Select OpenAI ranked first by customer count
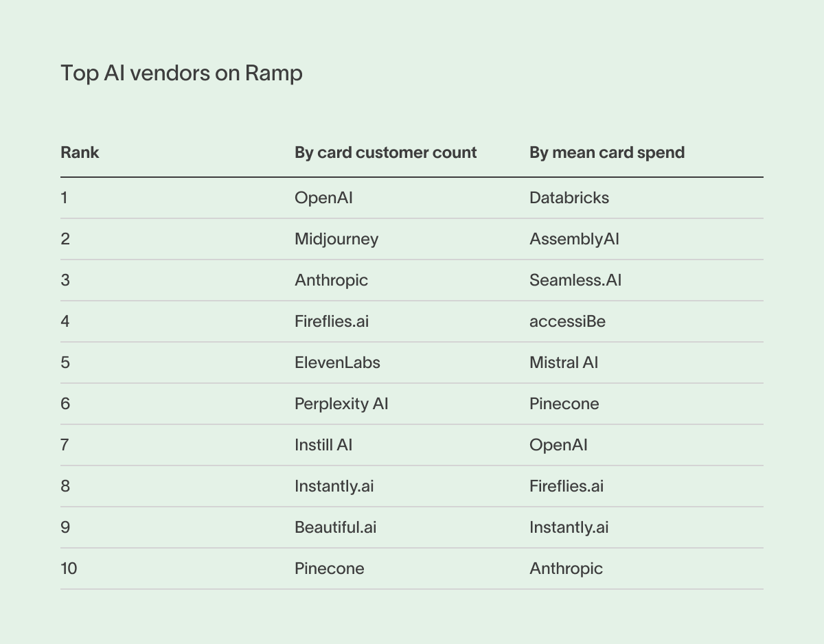 [323, 198]
